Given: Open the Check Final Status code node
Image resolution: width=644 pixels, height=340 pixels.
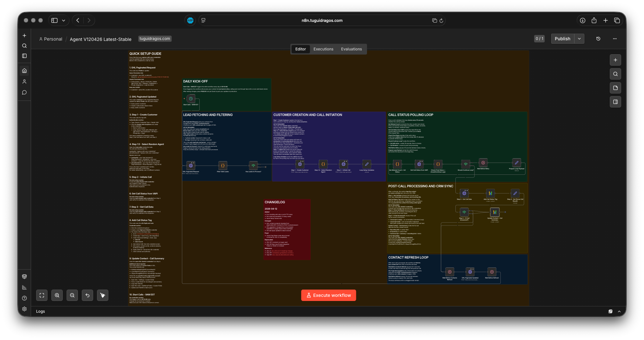Looking at the screenshot, I should coord(438,164).
